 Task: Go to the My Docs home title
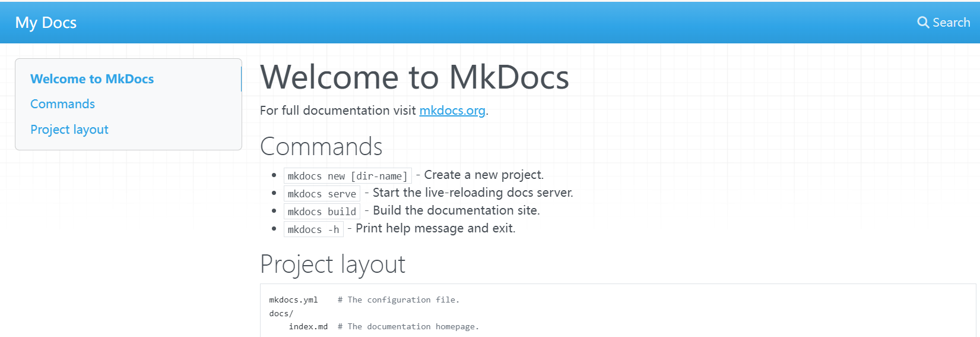(46, 23)
